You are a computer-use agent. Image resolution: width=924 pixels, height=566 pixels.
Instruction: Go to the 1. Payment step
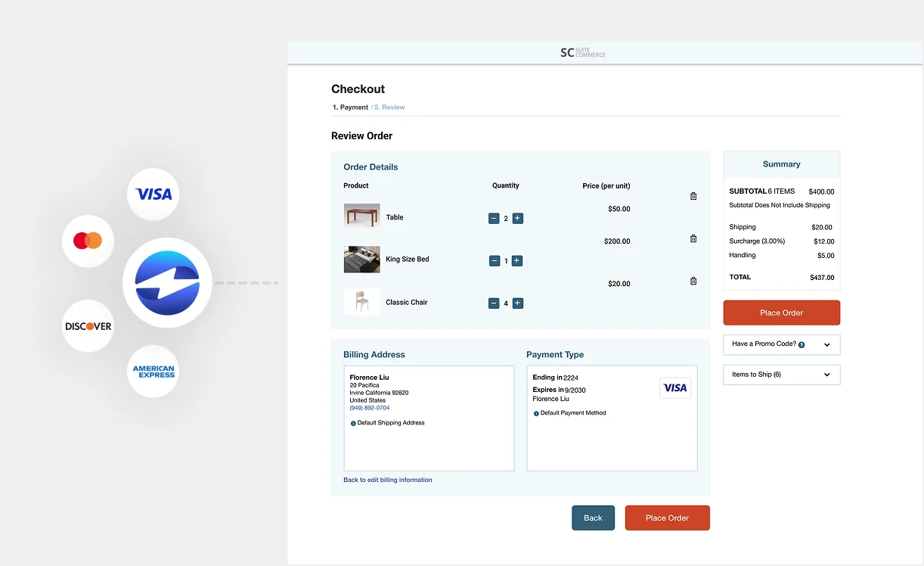coord(350,107)
